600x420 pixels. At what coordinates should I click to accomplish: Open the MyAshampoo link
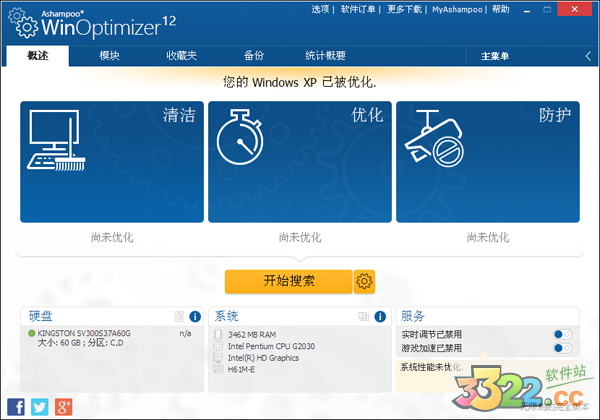[x=457, y=10]
